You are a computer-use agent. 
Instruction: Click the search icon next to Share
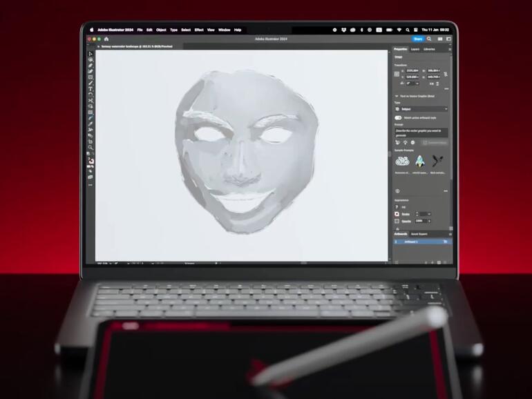pos(429,39)
